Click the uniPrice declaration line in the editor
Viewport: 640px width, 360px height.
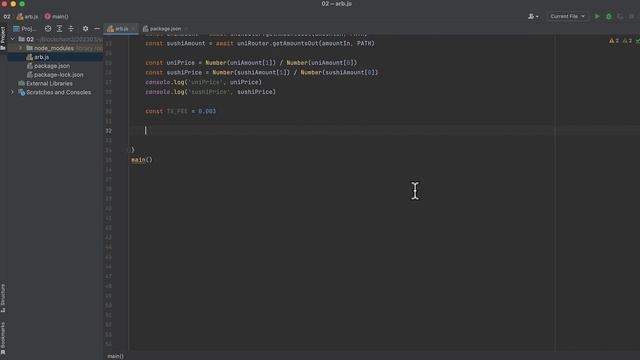tap(251, 62)
